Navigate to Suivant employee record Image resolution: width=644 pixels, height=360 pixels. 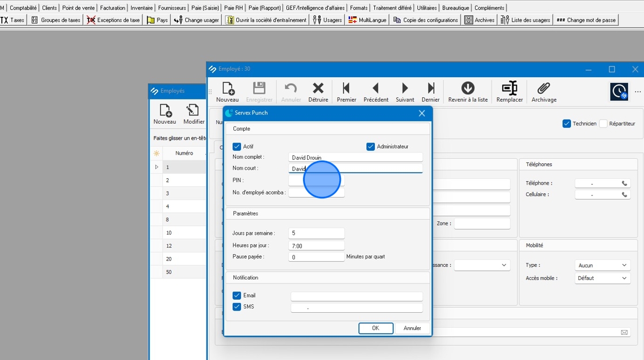[405, 91]
